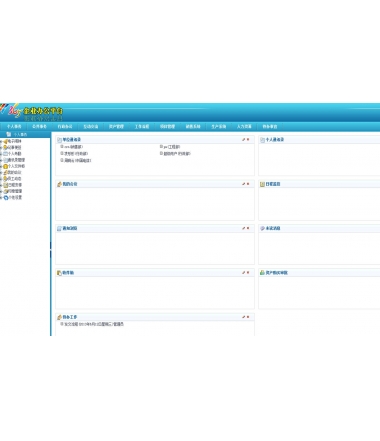The height and width of the screenshot is (441, 380).
Task: Open the pending work item under 待办工作
Action: pos(94,324)
